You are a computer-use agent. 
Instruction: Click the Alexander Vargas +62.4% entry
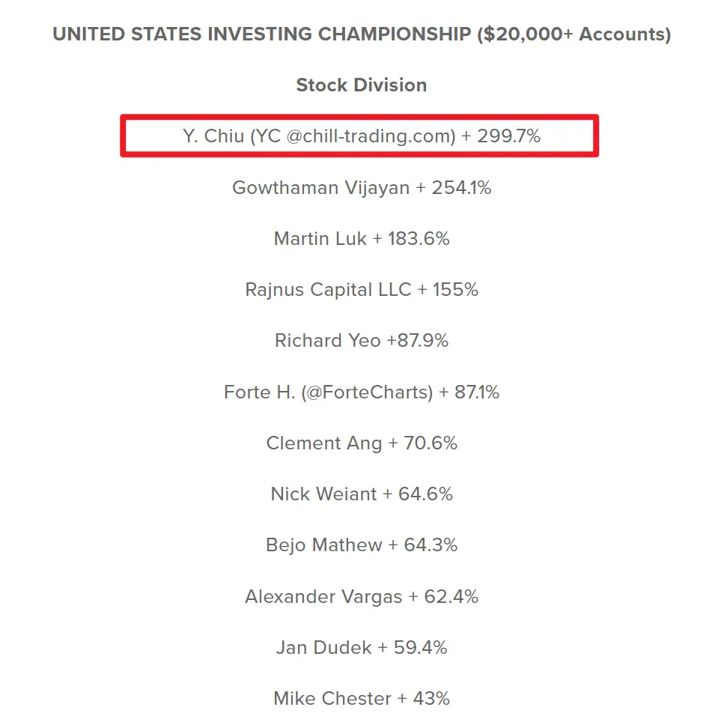pyautogui.click(x=362, y=597)
